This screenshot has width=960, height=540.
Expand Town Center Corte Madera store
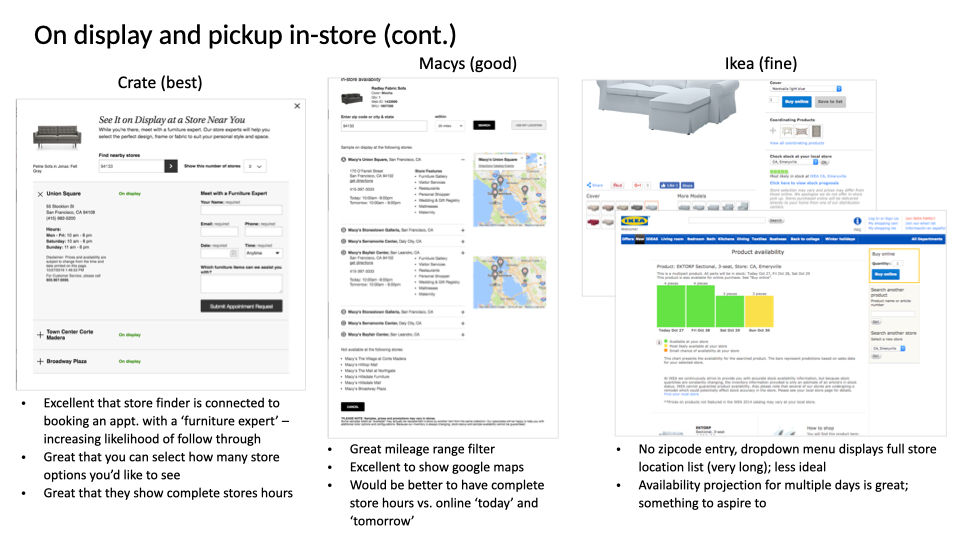[x=40, y=335]
